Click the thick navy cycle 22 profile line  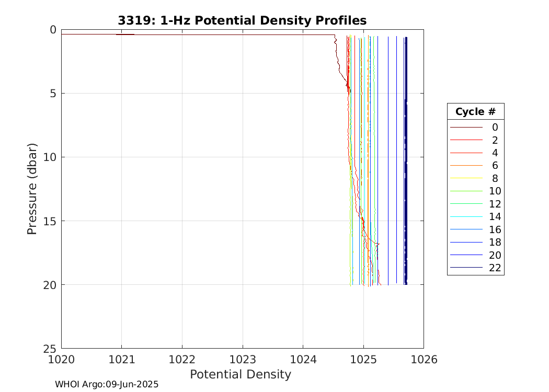tap(405, 161)
